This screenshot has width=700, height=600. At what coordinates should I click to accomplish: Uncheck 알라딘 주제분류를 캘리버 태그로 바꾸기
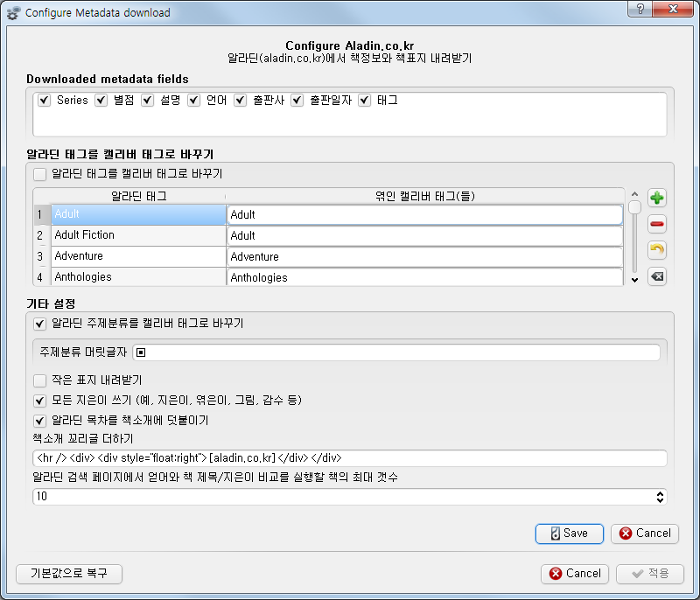point(39,324)
